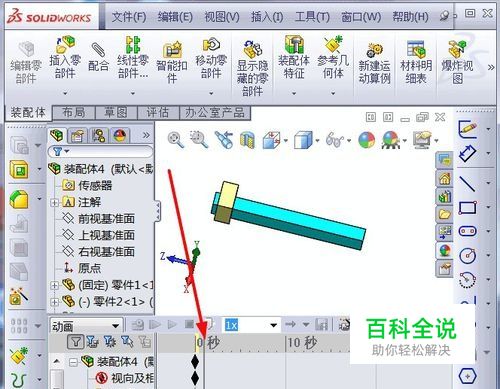Screen dimensions: 500x389
Task: Click the 装配体4 timeline key diamond
Action: click(195, 361)
